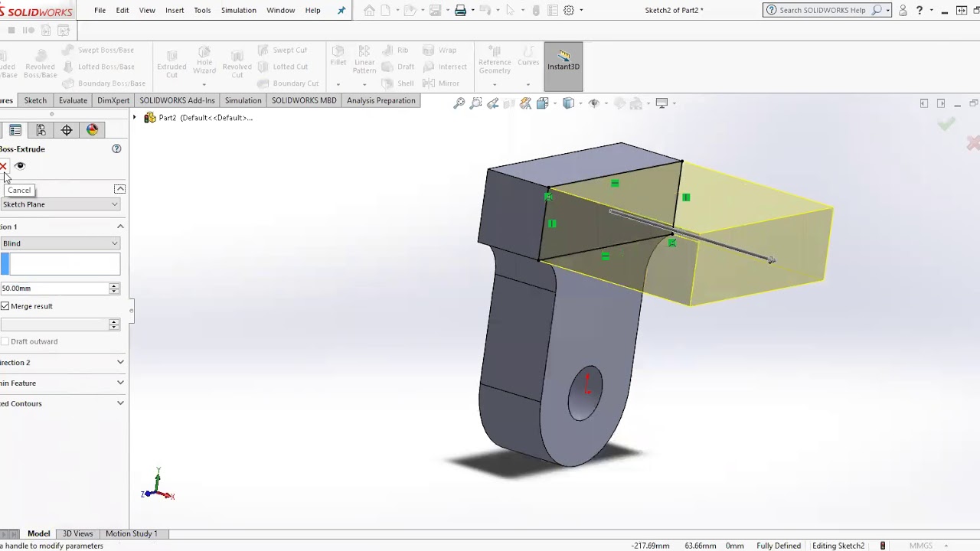980x551 pixels.
Task: Switch to the Analysis Preparation tab
Action: click(381, 100)
